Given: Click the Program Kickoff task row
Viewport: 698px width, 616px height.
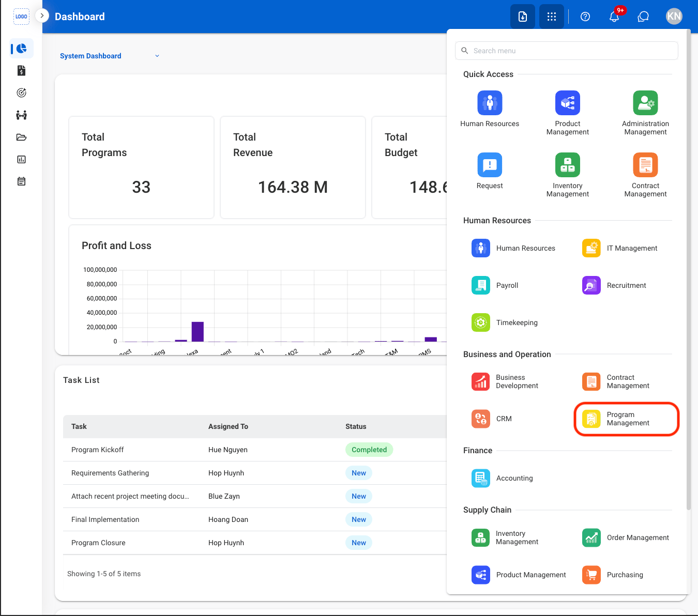Looking at the screenshot, I should tap(255, 450).
